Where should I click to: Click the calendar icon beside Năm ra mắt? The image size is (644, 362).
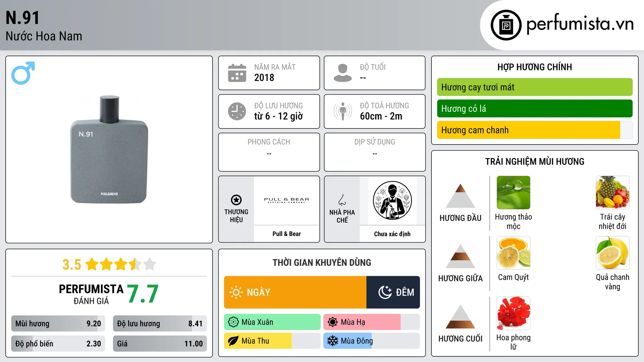click(x=237, y=73)
